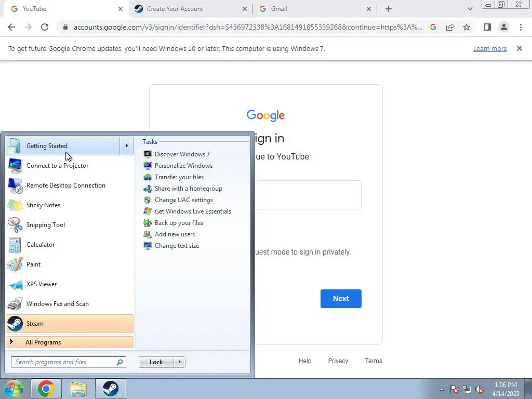Image resolution: width=532 pixels, height=399 pixels.
Task: Switch to the YouTube tab
Action: tap(64, 9)
